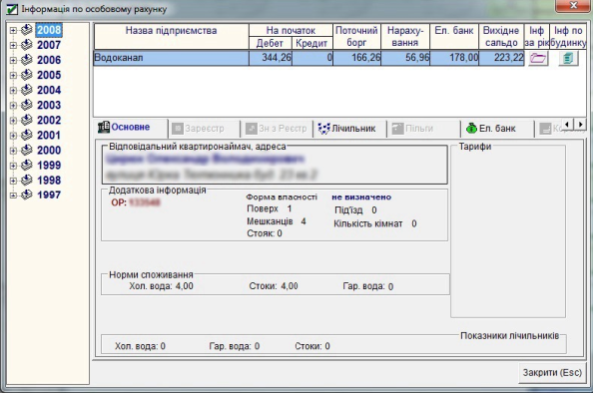The height and width of the screenshot is (394, 594).
Task: Expand the 2005 year node
Action: (x=13, y=75)
